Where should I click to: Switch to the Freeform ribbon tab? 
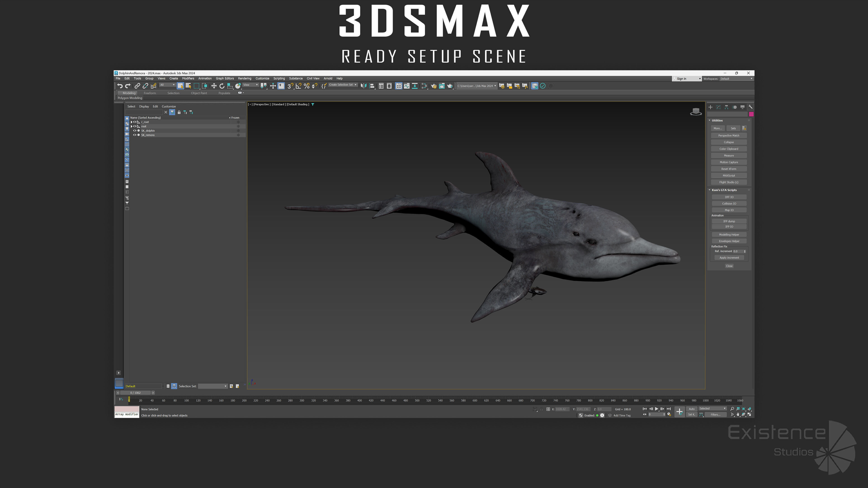point(150,93)
